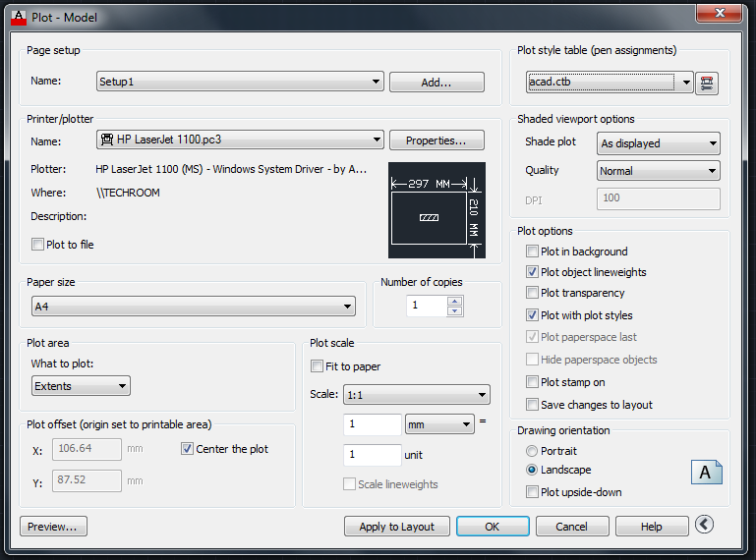Close the Plot - Model dialog
This screenshot has width=756, height=560.
coord(719,13)
